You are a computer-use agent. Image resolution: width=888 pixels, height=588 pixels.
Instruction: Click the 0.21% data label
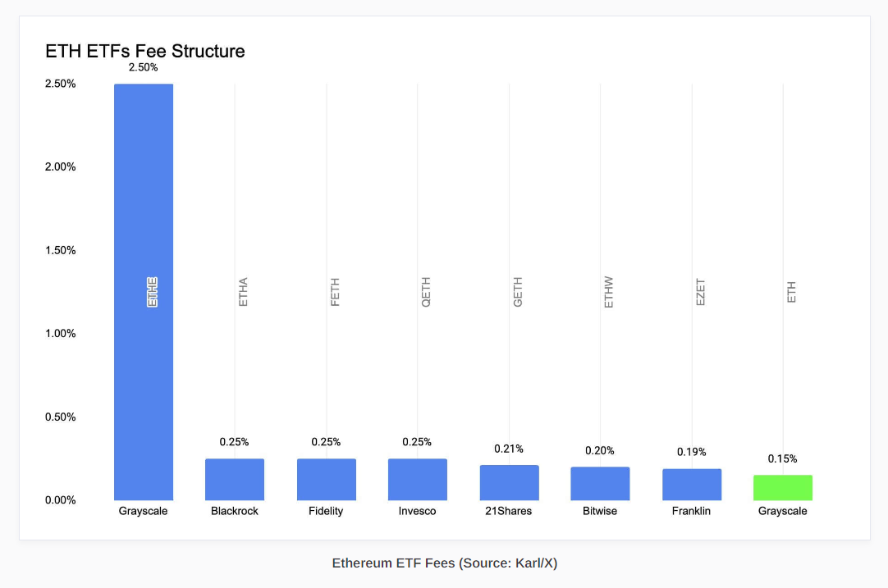pos(509,449)
